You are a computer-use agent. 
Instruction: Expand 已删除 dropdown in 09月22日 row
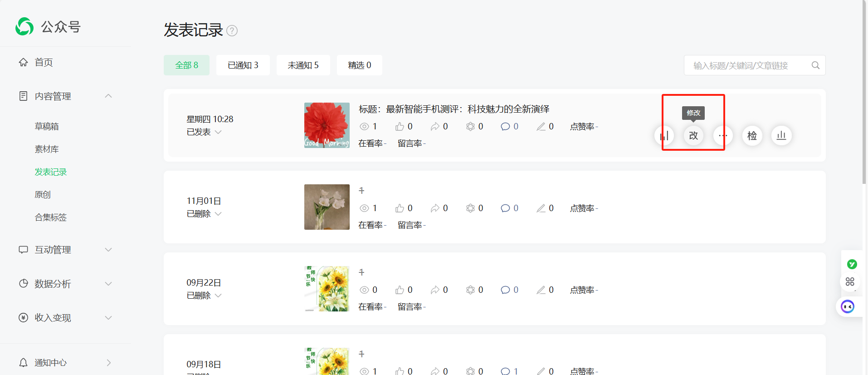click(218, 296)
